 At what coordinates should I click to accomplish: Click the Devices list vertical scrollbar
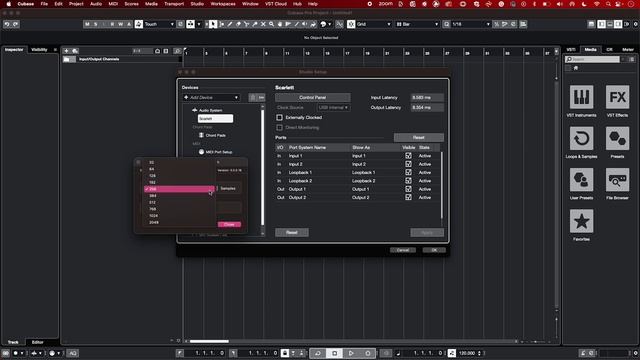tap(262, 167)
